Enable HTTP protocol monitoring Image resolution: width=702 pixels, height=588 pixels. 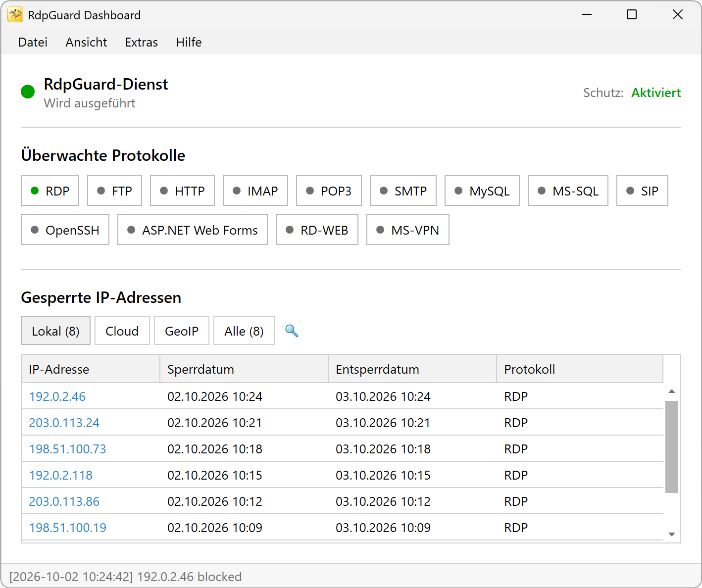click(182, 191)
